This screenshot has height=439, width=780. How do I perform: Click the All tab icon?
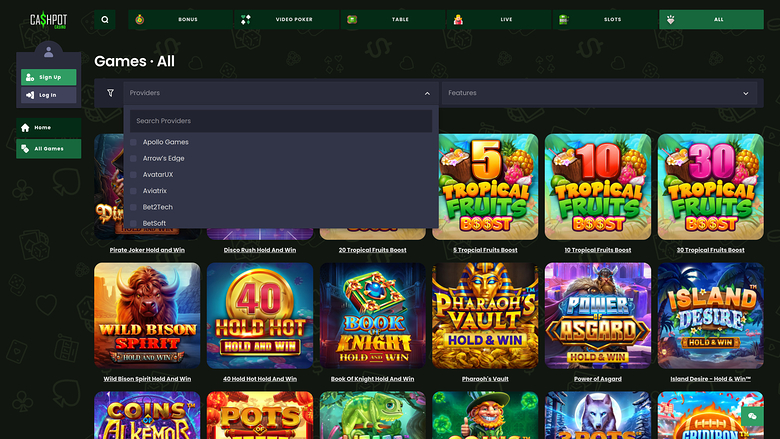point(671,19)
